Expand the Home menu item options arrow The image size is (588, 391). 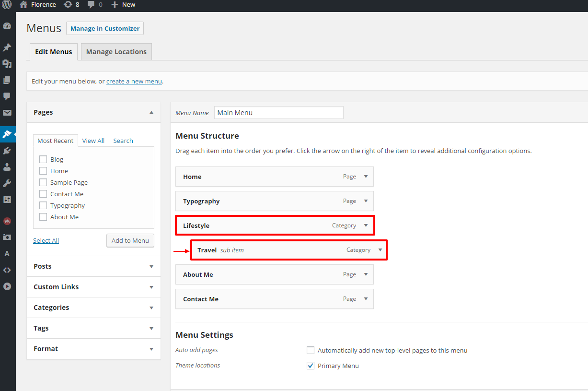pos(366,177)
